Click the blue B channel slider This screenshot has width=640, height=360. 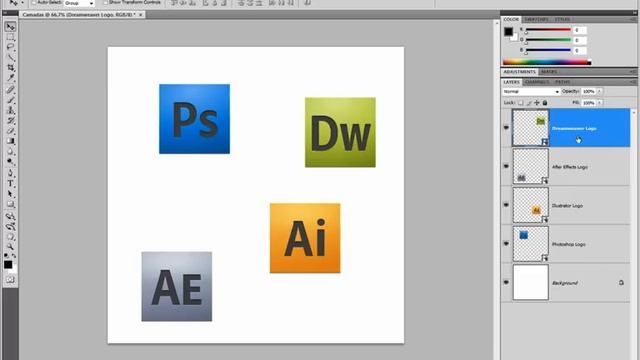(x=548, y=50)
